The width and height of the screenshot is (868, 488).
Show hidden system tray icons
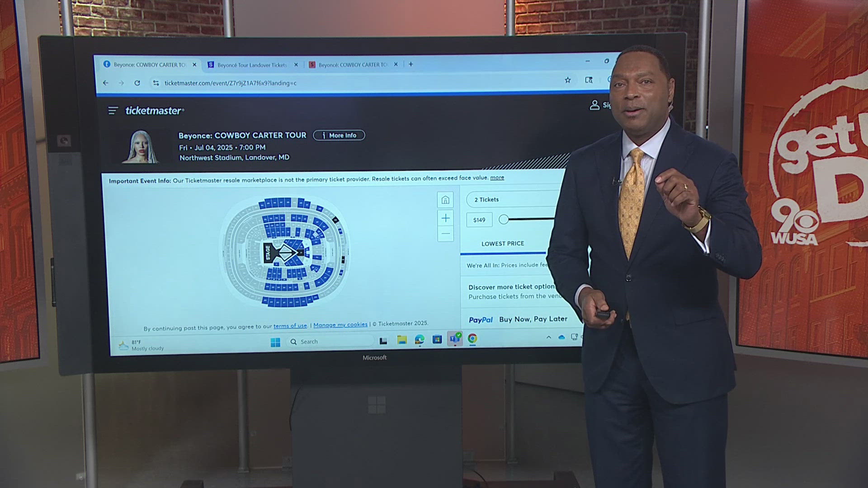549,337
